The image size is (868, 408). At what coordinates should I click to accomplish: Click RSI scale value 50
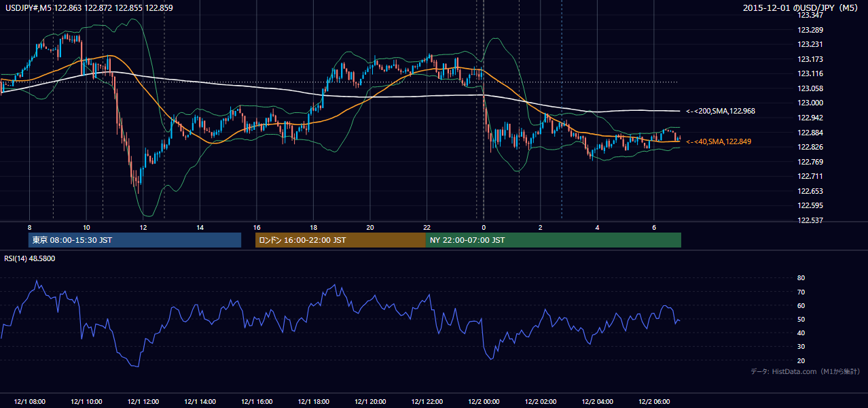(801, 319)
